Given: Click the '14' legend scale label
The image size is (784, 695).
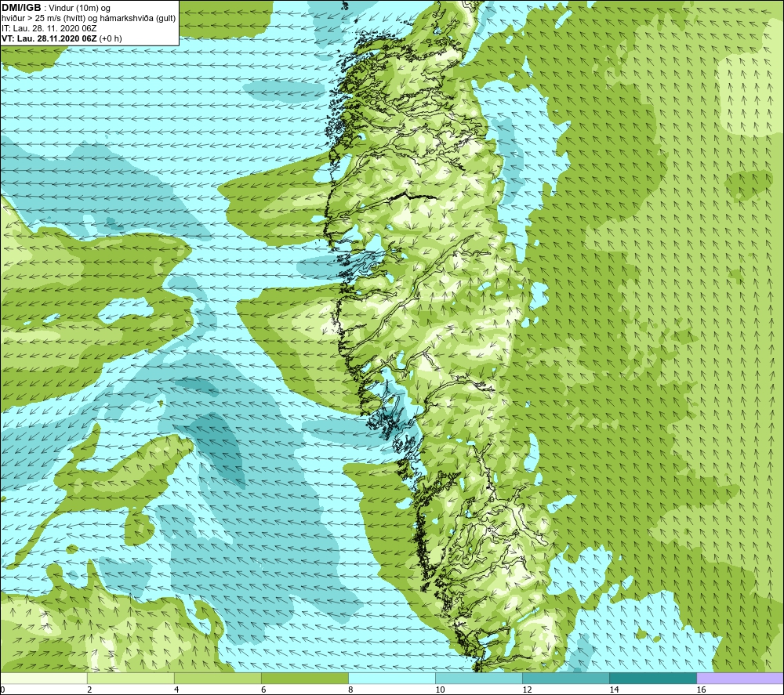Looking at the screenshot, I should point(614,690).
